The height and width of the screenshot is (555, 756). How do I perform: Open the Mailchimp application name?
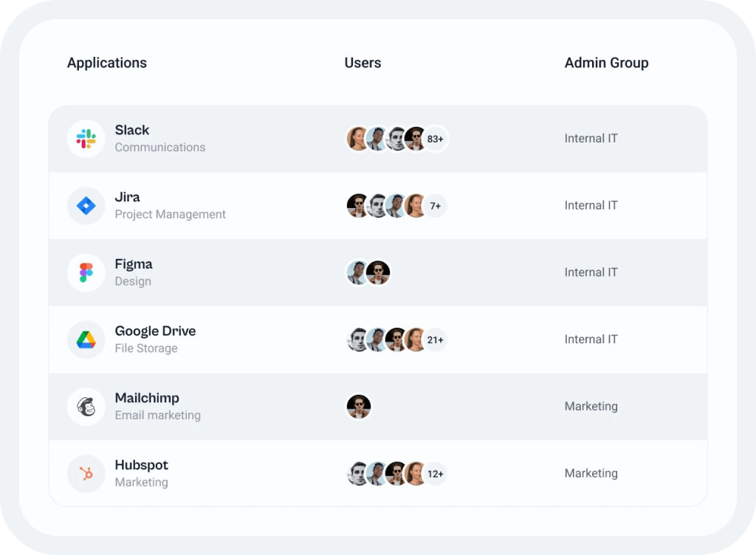(x=147, y=399)
